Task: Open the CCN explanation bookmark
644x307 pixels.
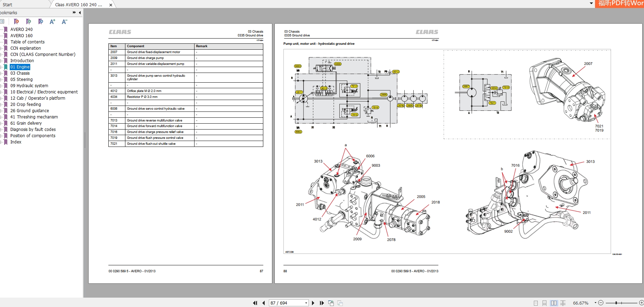Action: point(26,48)
